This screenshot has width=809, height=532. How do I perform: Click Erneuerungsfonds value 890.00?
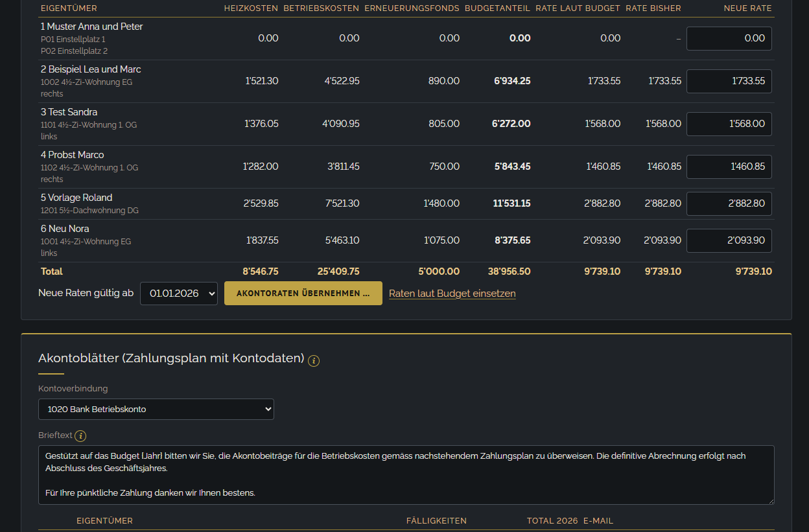[x=444, y=81]
